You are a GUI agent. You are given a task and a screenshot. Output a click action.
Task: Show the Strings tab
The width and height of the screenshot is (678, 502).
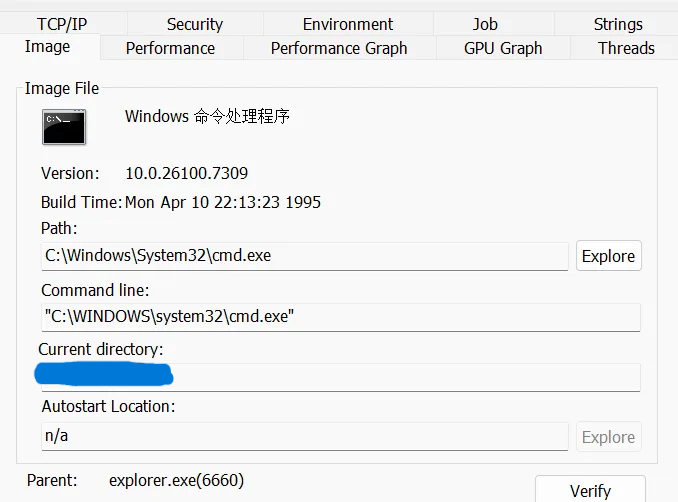[618, 24]
